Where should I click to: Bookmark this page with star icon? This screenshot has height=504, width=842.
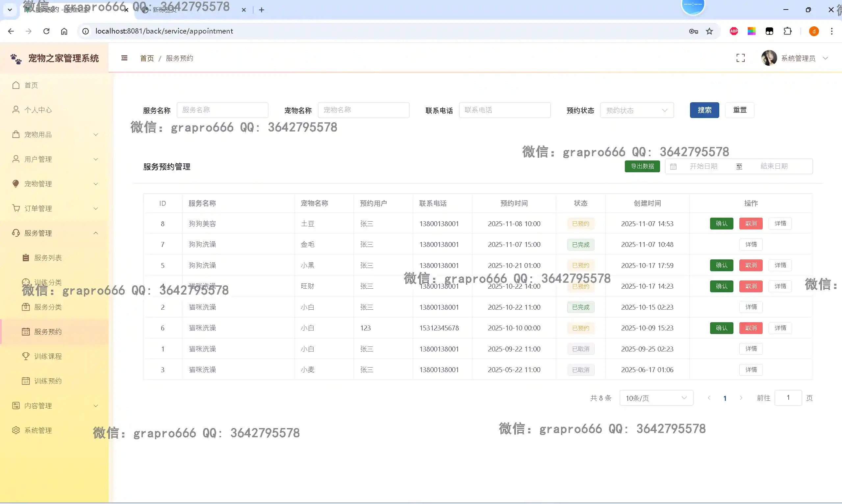pyautogui.click(x=709, y=31)
